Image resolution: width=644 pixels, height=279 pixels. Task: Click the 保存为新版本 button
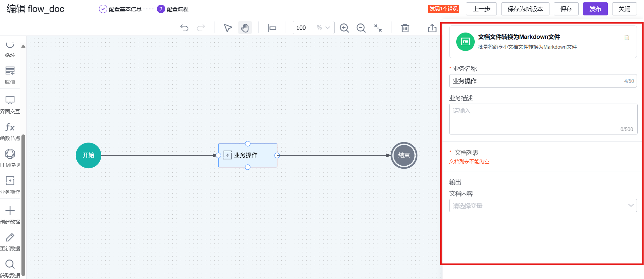click(525, 9)
